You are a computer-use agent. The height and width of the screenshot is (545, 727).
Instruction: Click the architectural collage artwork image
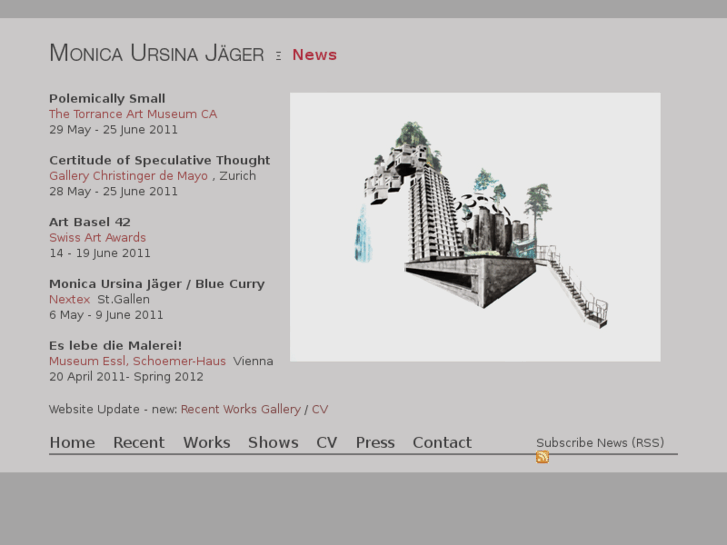475,227
